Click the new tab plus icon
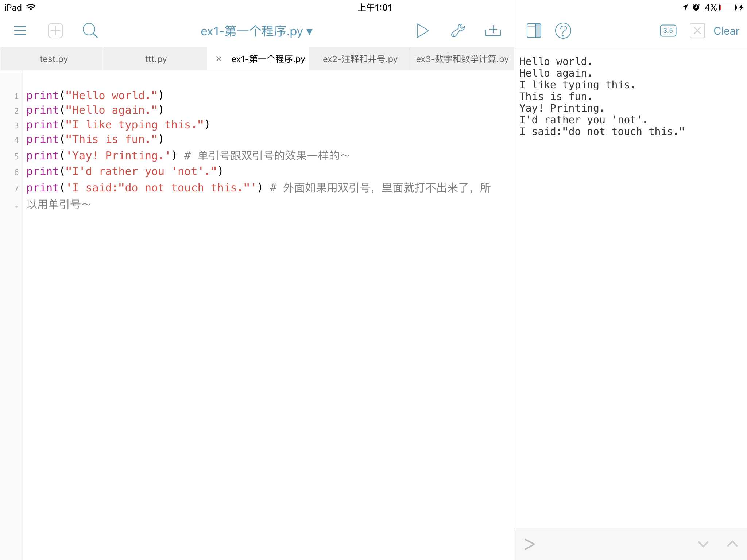 click(55, 31)
